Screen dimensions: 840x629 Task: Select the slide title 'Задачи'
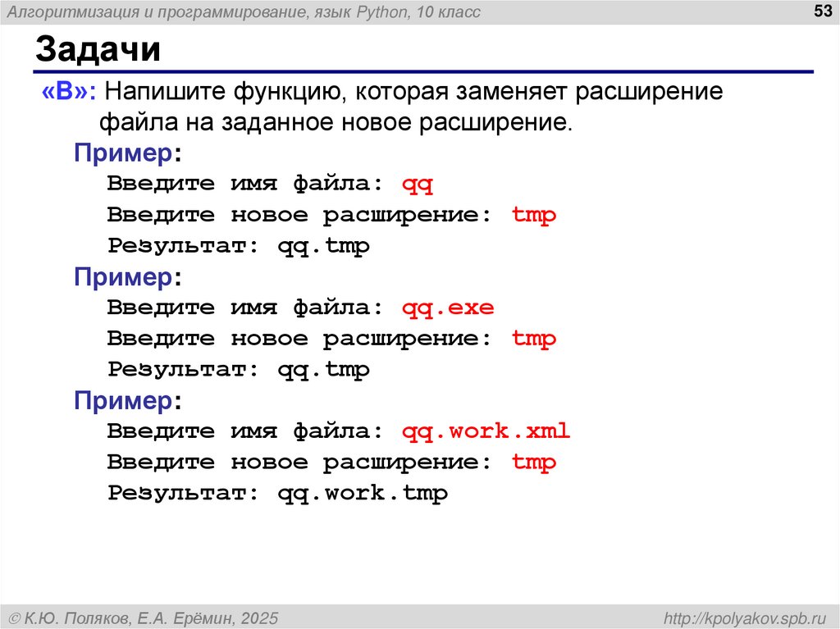tap(98, 48)
